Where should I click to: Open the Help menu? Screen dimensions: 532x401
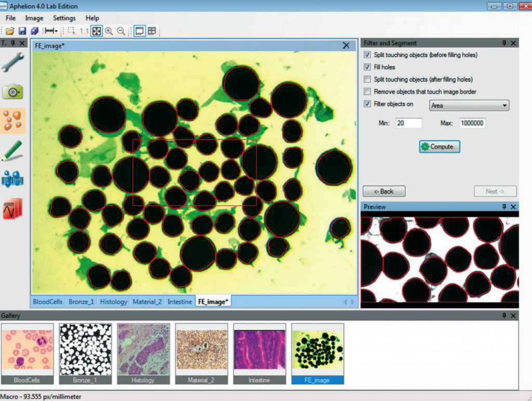point(92,18)
